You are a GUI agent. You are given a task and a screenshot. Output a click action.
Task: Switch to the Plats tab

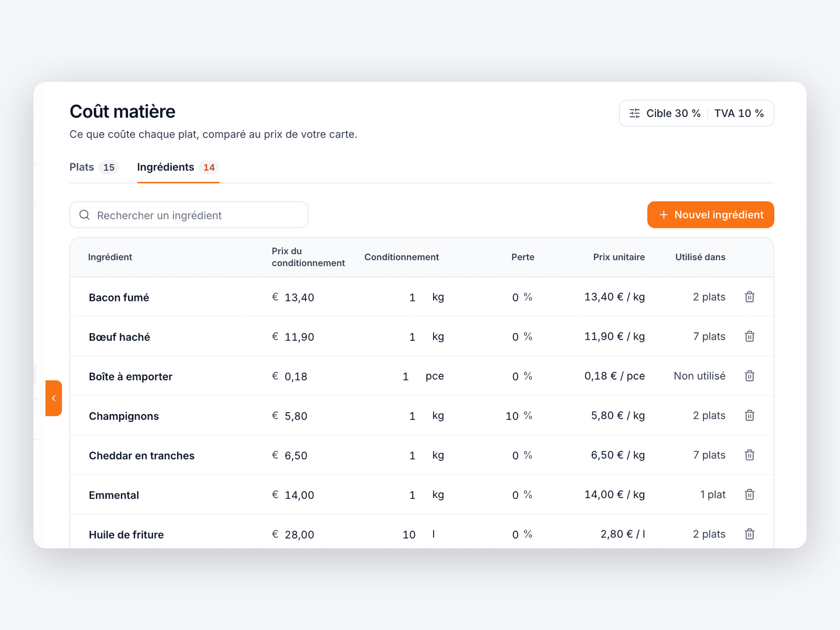pos(94,167)
